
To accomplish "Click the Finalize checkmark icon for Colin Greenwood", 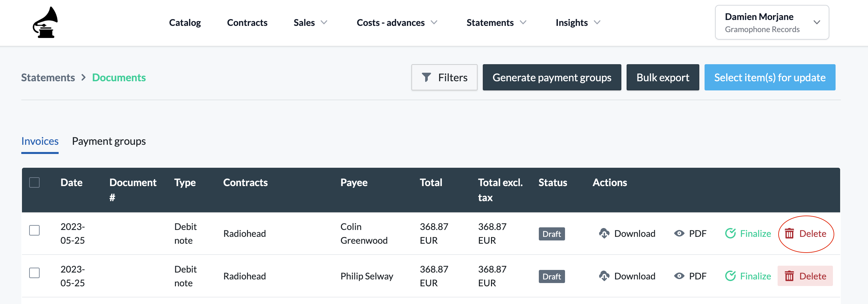I will 730,233.
